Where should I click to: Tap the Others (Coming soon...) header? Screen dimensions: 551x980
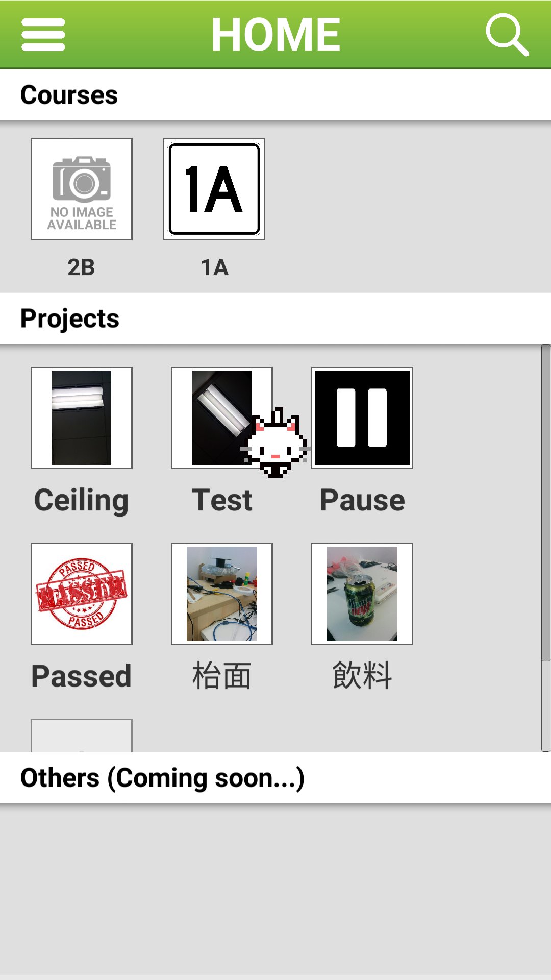(x=275, y=778)
